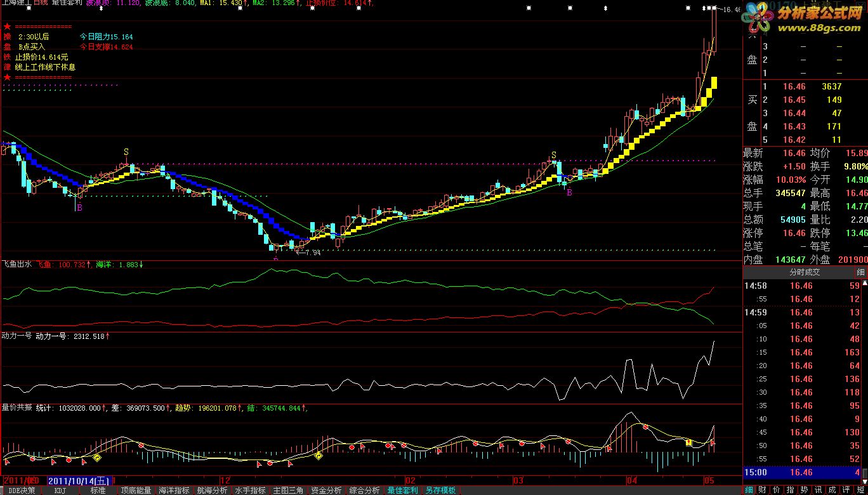Open the 主图三角 tab
The height and width of the screenshot is (495, 868).
pyautogui.click(x=288, y=491)
